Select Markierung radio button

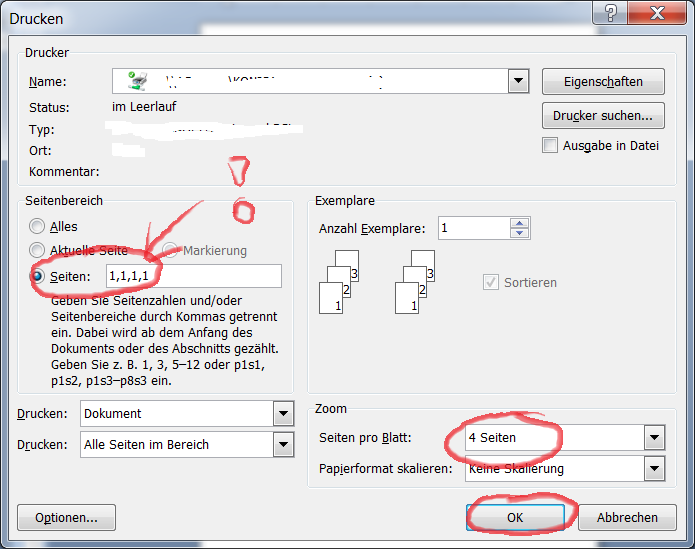pos(170,250)
